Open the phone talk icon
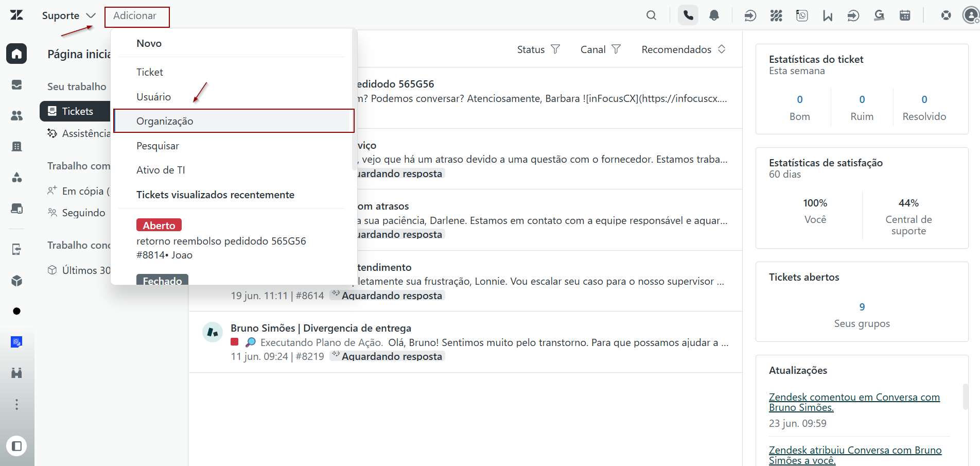This screenshot has width=980, height=466. pos(688,15)
